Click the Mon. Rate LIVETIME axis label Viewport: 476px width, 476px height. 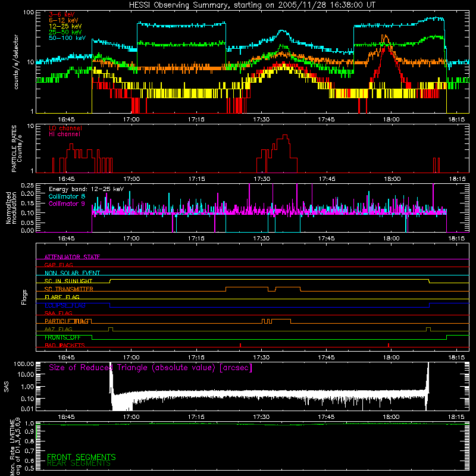point(14,446)
